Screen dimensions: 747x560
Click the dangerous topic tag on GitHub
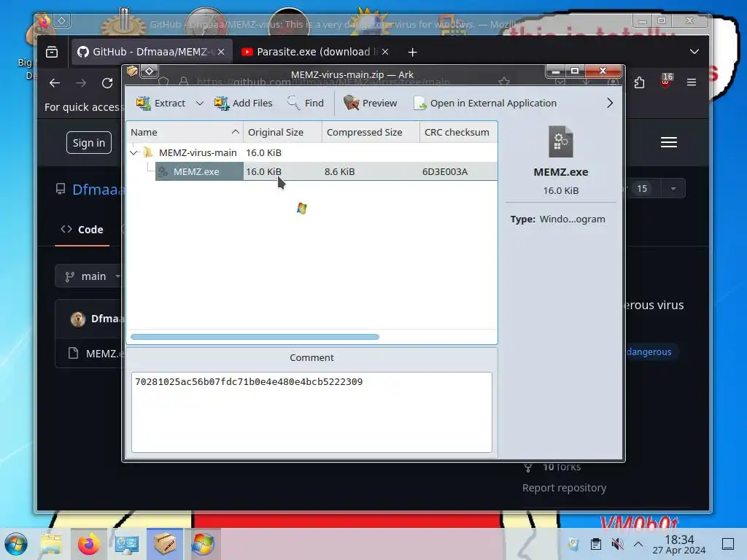[x=649, y=352]
